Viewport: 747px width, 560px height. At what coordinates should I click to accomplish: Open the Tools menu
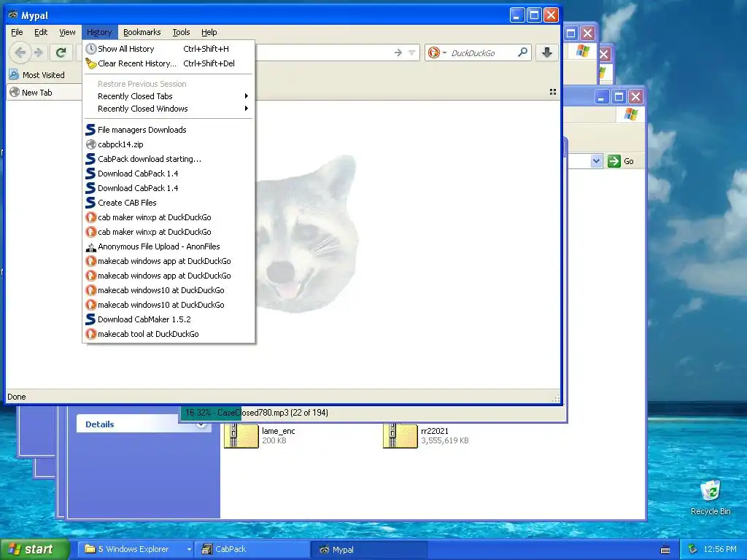(x=181, y=32)
